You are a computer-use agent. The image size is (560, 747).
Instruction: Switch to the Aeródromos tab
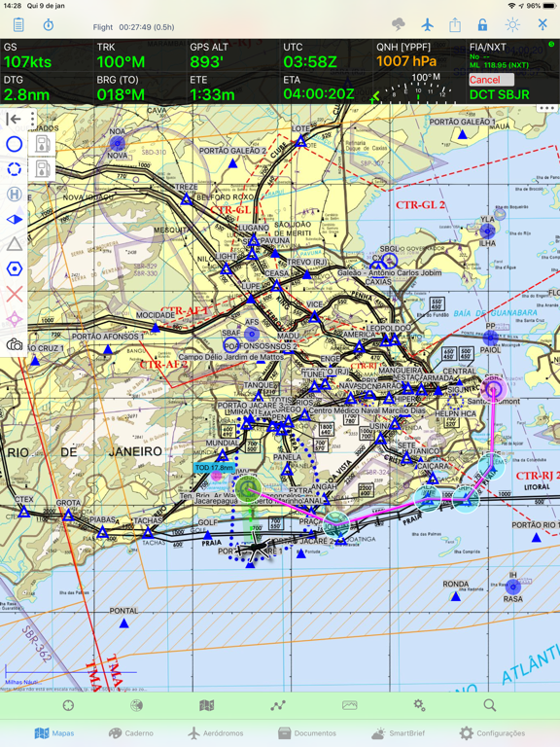pyautogui.click(x=215, y=732)
